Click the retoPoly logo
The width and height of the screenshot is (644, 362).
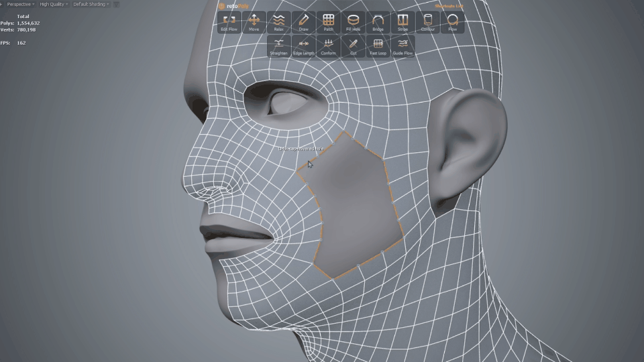(x=233, y=6)
